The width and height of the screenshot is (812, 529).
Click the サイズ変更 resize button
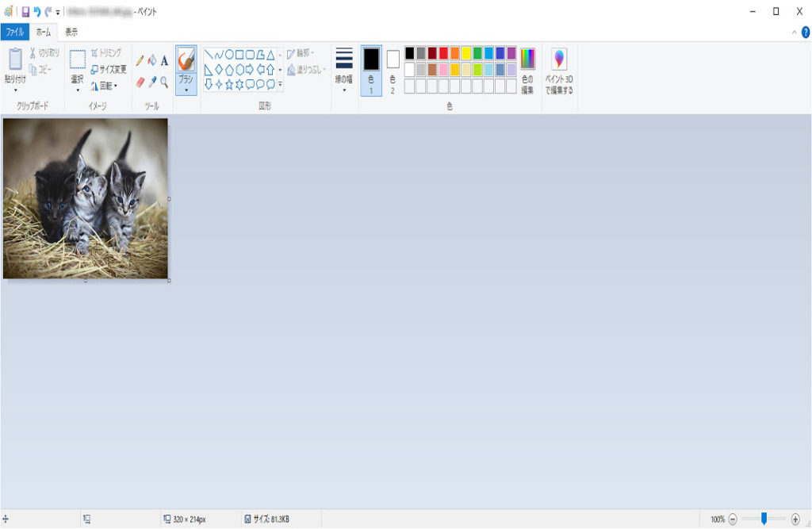coord(108,69)
